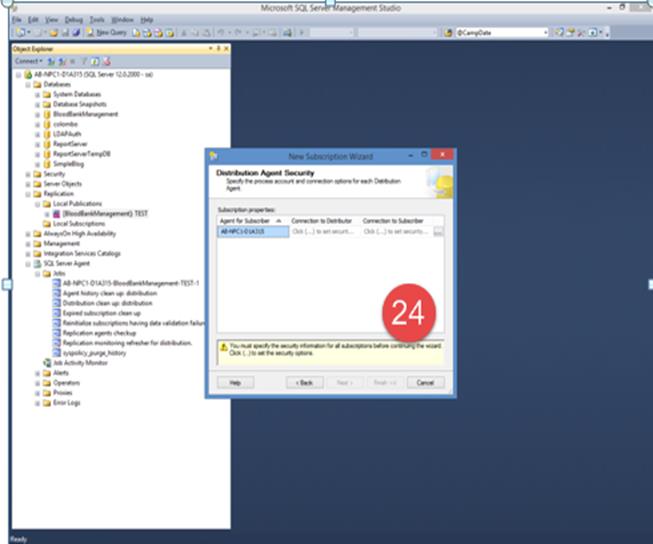653x544 pixels.
Task: Click the Refresh icon in Object Explorer toolbar
Action: tap(95, 61)
